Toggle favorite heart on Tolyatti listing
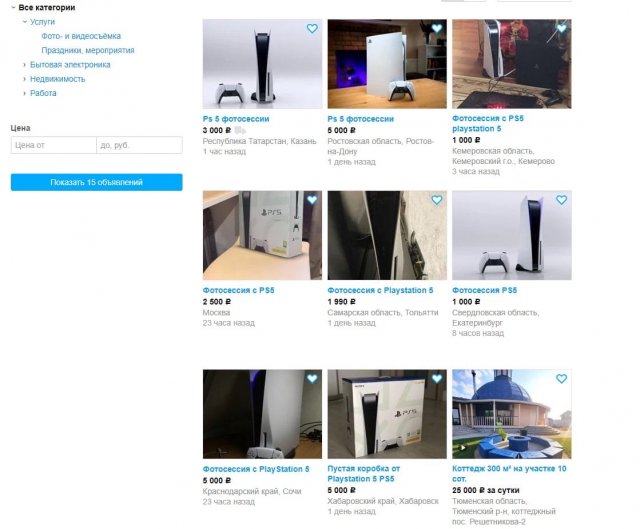The height and width of the screenshot is (529, 640). point(437,200)
